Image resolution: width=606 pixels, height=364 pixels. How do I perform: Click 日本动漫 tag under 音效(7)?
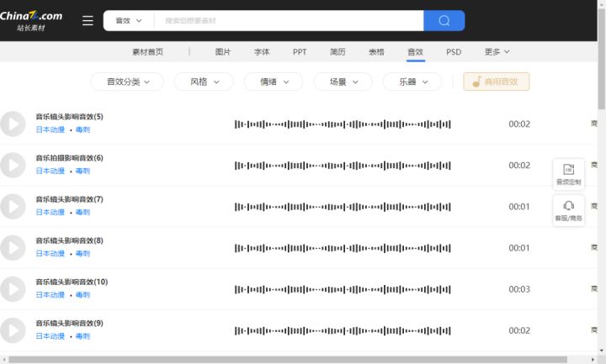pyautogui.click(x=50, y=213)
